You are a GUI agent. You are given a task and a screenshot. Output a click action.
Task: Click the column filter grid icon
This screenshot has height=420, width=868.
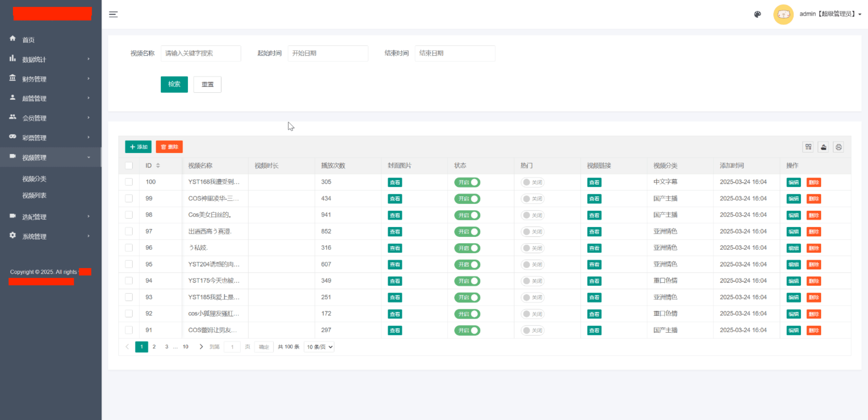(808, 147)
